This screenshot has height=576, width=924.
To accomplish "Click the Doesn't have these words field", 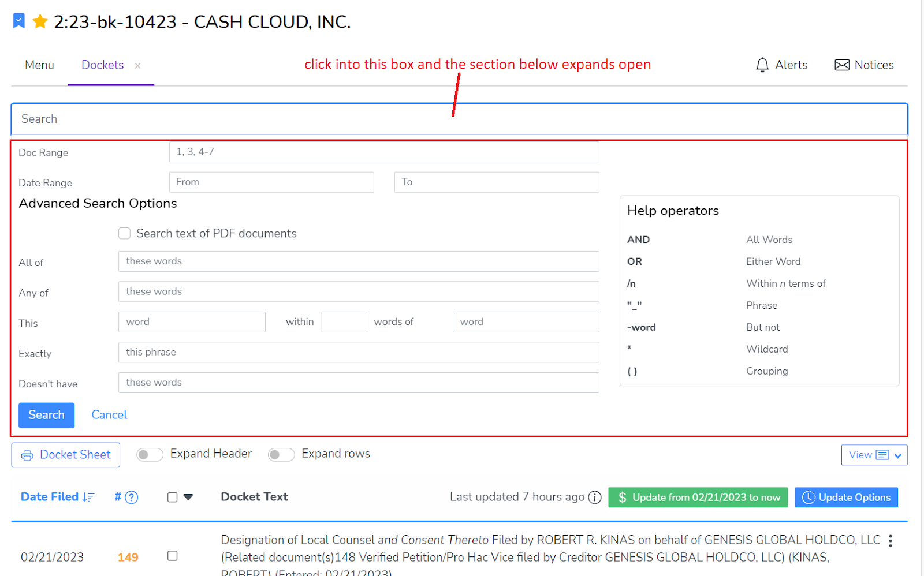I will coord(359,383).
